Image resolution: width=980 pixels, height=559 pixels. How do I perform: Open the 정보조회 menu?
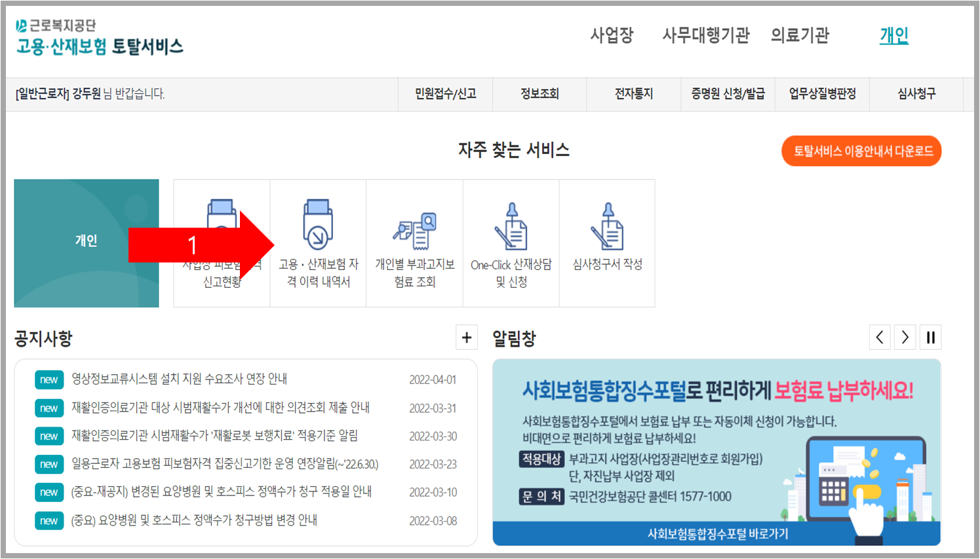click(x=539, y=94)
